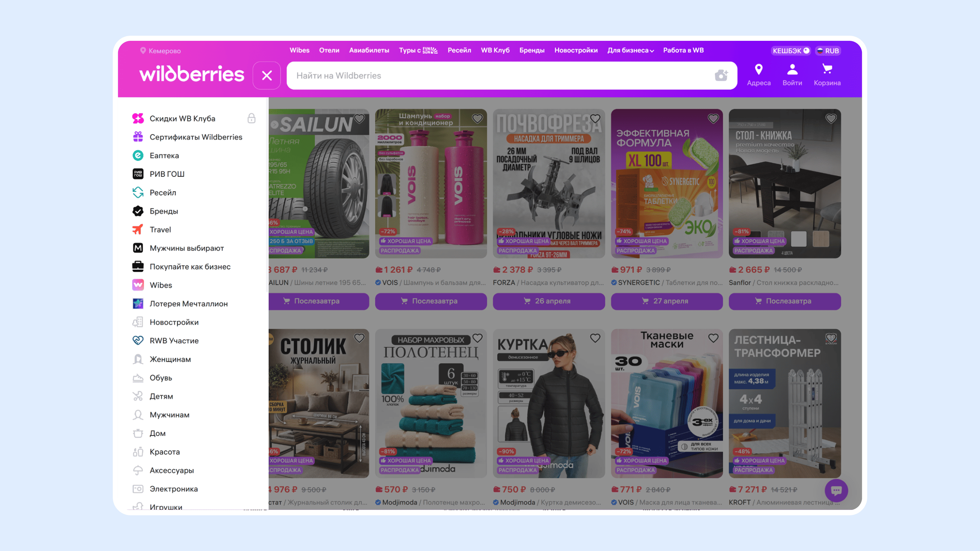Add Synergetic via 27 апреля button

click(667, 301)
